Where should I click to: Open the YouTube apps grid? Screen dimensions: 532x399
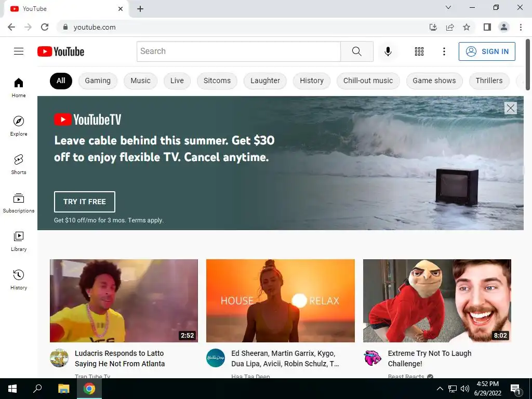pyautogui.click(x=419, y=51)
